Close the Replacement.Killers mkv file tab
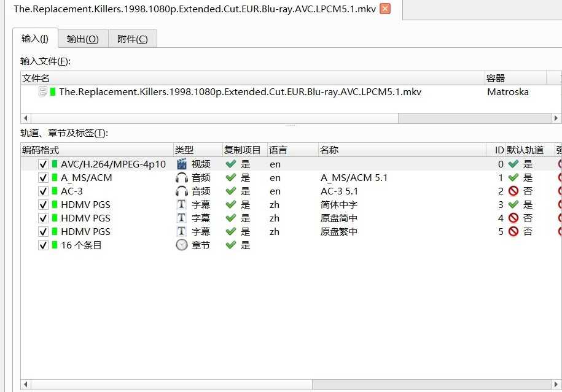The height and width of the screenshot is (392, 562). 385,9
